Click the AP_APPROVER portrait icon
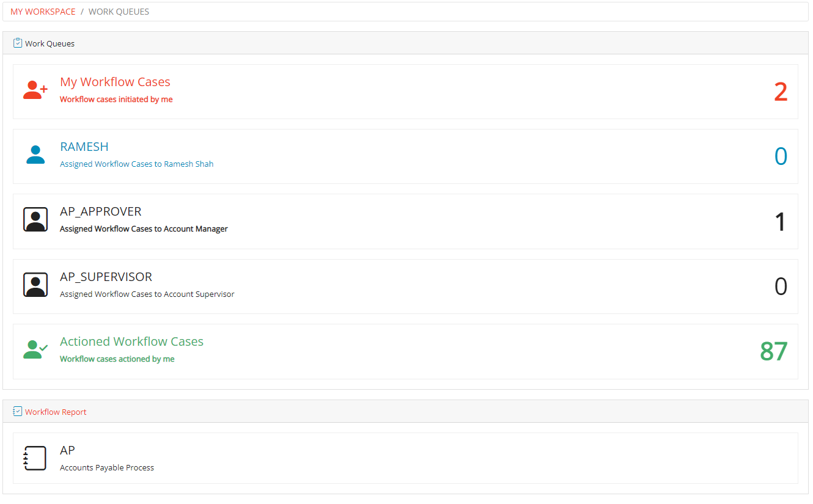 tap(35, 220)
